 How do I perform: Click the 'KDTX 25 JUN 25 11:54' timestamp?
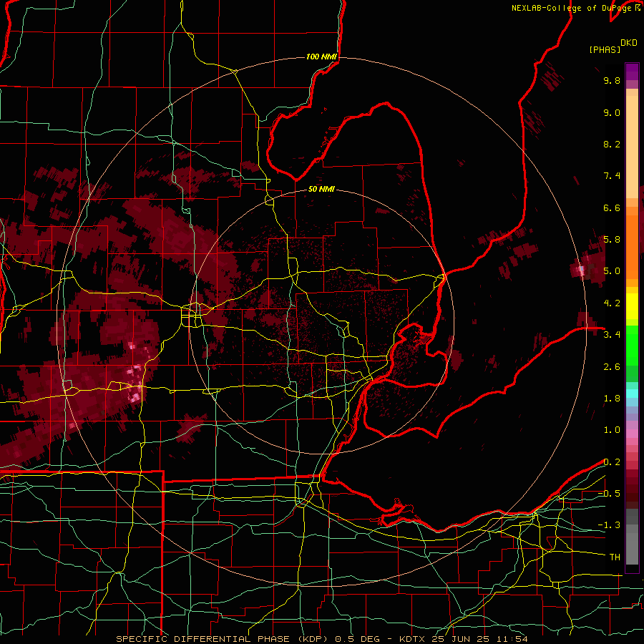coord(463,639)
